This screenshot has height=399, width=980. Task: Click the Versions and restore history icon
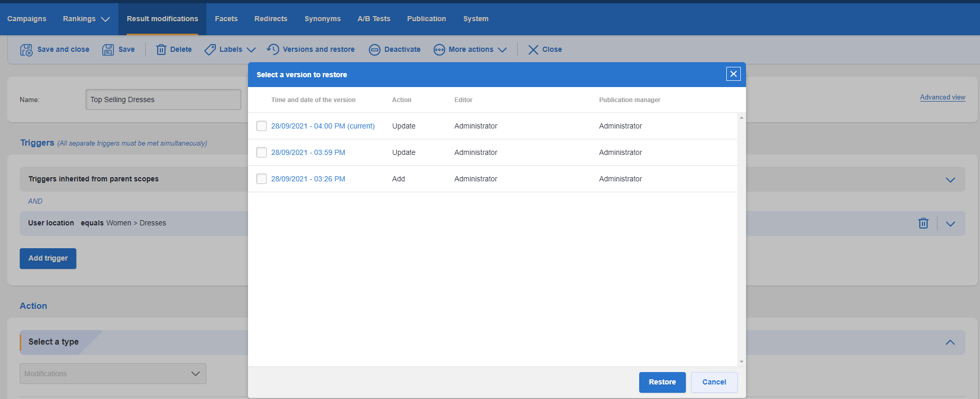[273, 49]
